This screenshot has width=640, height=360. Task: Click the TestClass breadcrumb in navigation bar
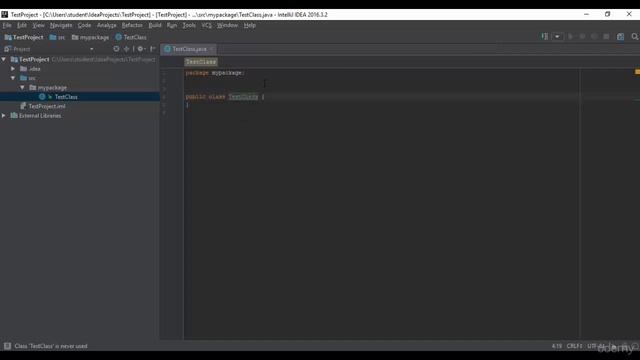(131, 37)
